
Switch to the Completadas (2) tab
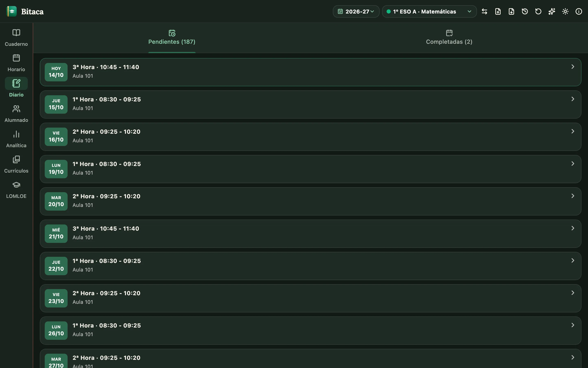tap(449, 38)
